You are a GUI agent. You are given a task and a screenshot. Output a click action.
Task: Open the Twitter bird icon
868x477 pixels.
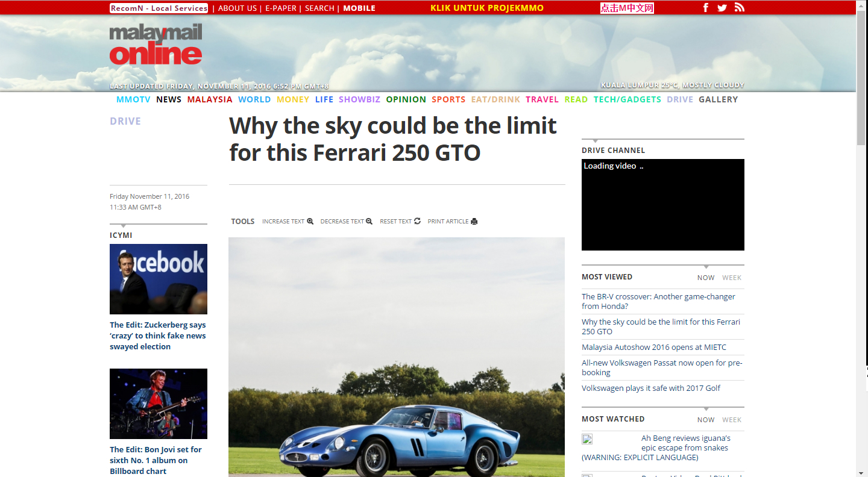[722, 8]
